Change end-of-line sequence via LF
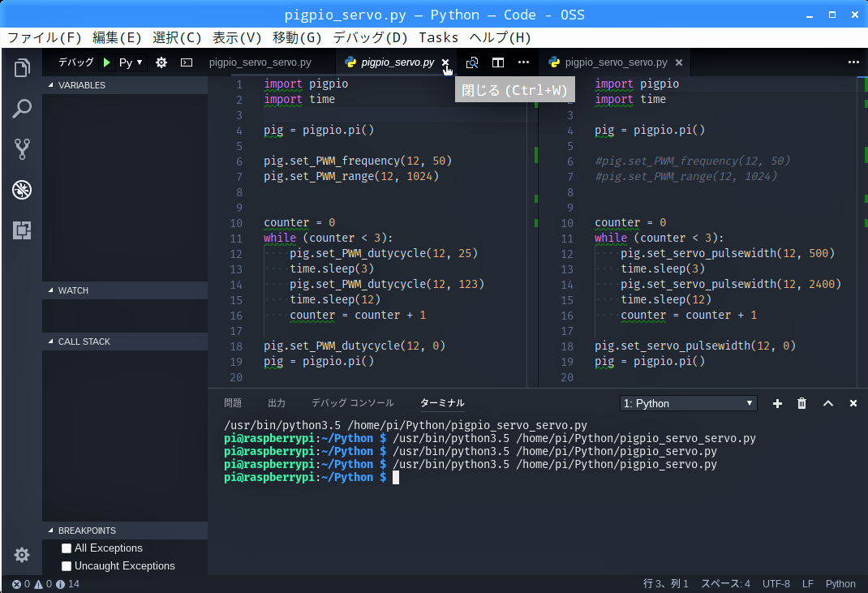Image resolution: width=868 pixels, height=593 pixels. [808, 584]
